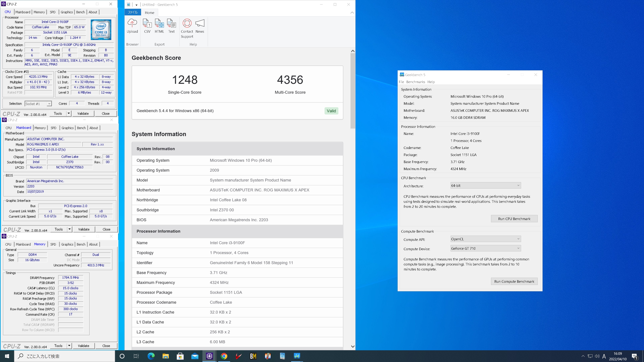
Task: Expand Tools dropdown arrow in Memory CPU-Z window
Action: tap(69, 346)
